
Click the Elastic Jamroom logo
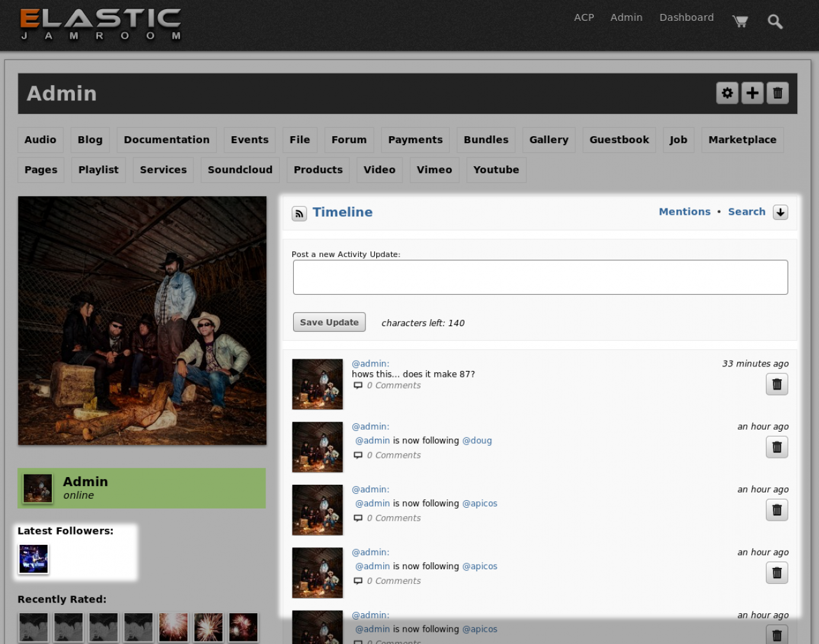click(101, 24)
